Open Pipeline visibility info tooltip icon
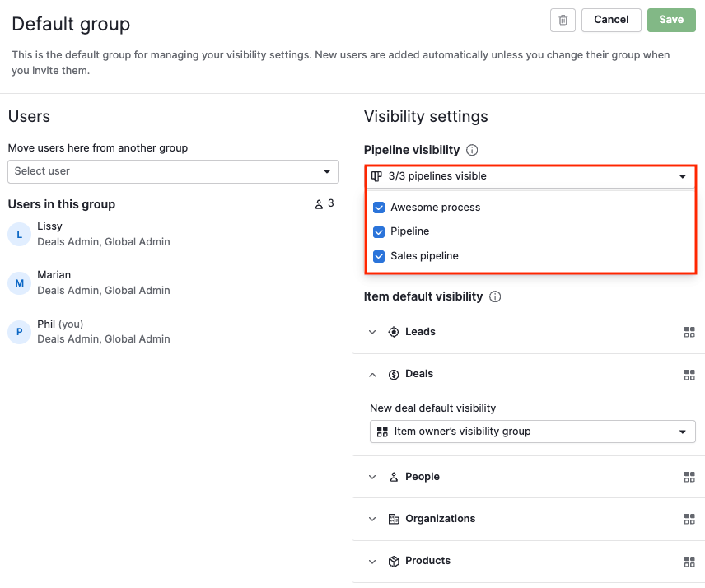This screenshot has height=588, width=705. (472, 150)
